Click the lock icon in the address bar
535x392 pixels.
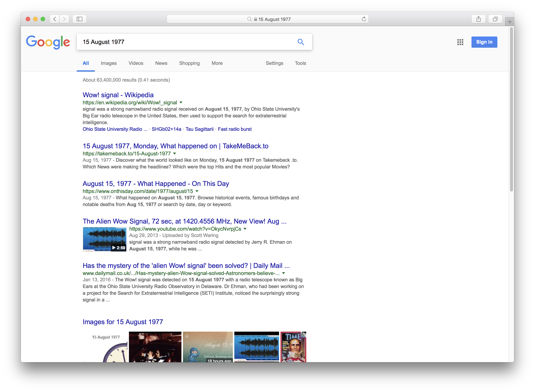[x=256, y=19]
